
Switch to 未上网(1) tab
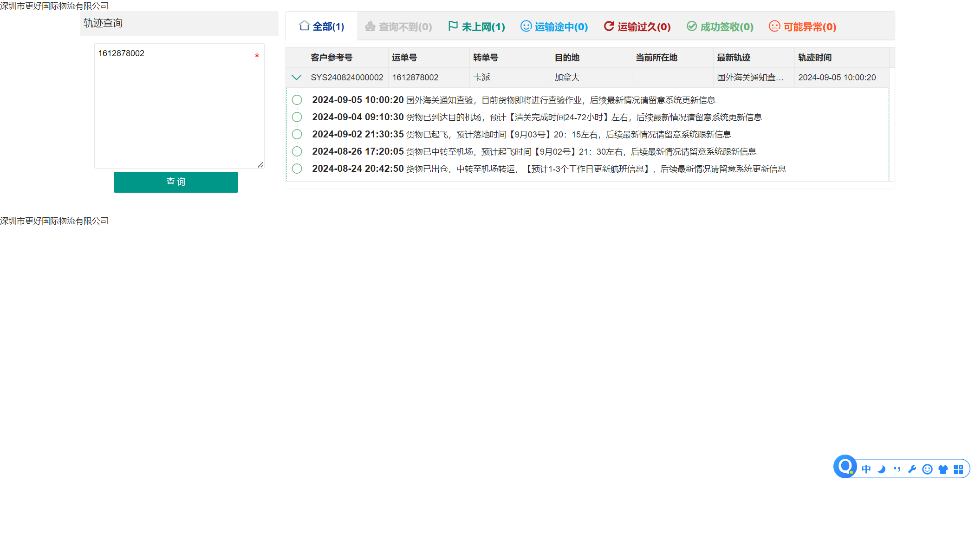pos(477,26)
